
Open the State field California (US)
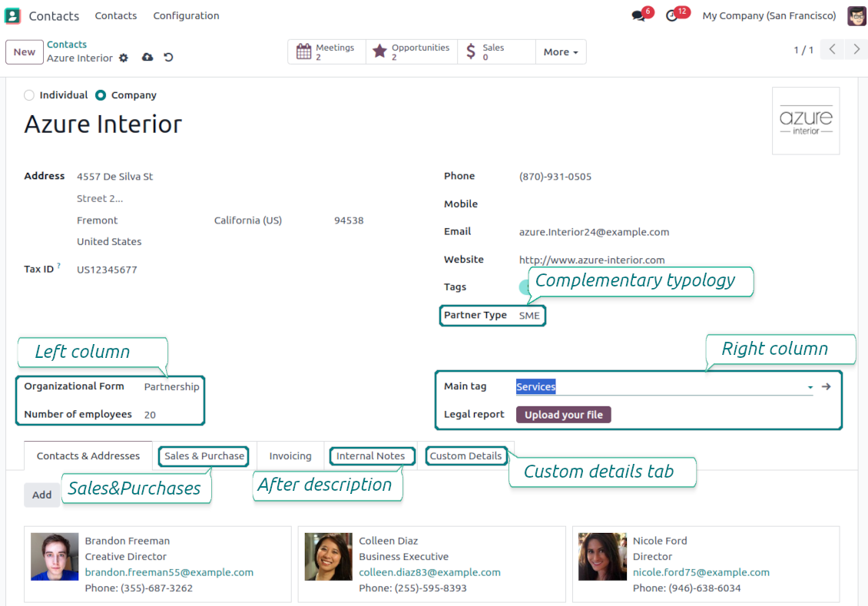(x=247, y=220)
